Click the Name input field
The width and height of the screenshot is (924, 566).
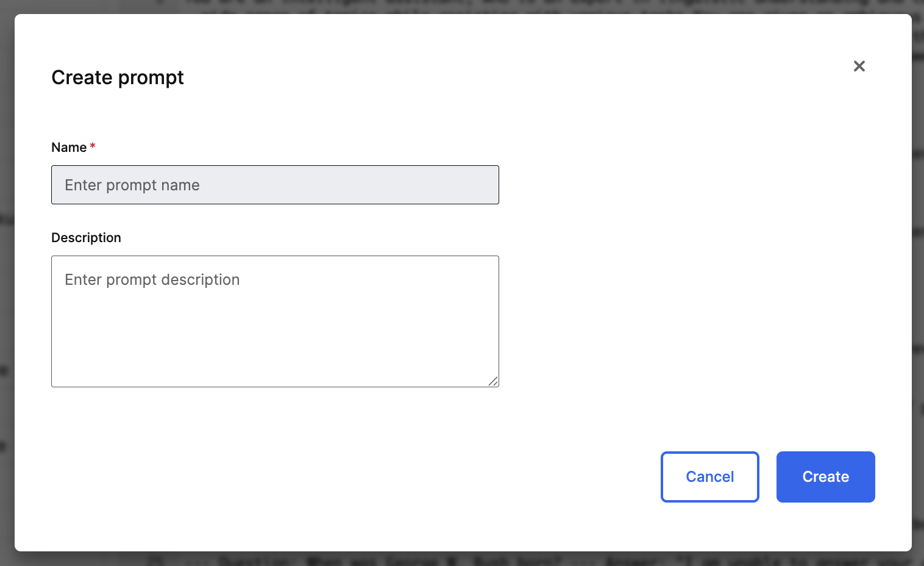[x=275, y=185]
